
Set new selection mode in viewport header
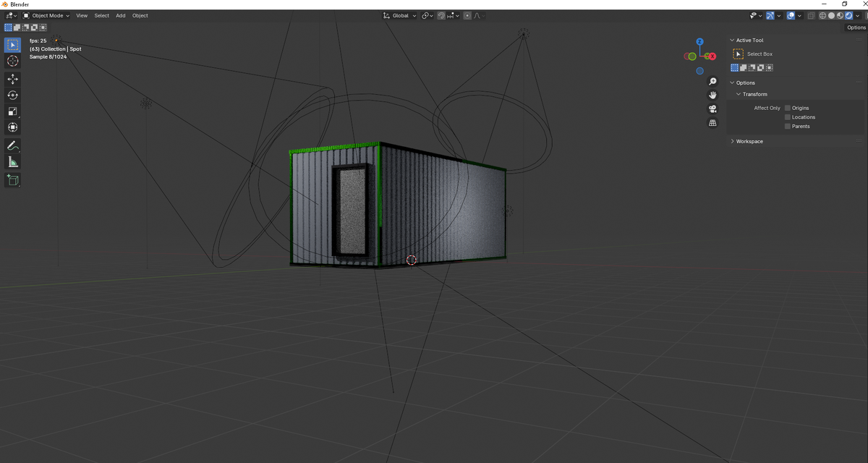[x=8, y=27]
